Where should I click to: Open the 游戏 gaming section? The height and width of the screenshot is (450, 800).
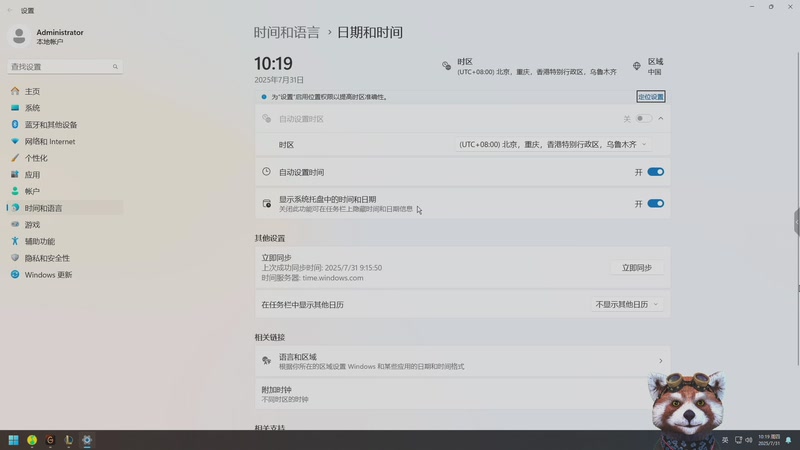click(x=32, y=224)
